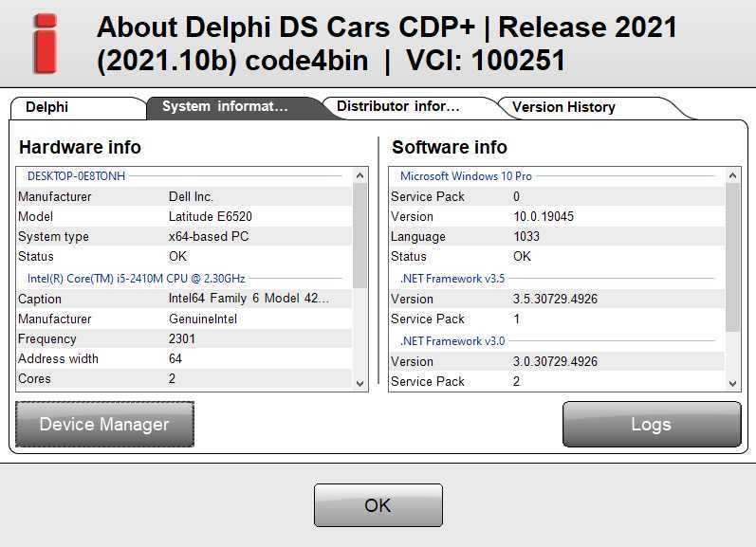Click OK to close the dialog
Image resolution: width=756 pixels, height=547 pixels.
pyautogui.click(x=378, y=505)
